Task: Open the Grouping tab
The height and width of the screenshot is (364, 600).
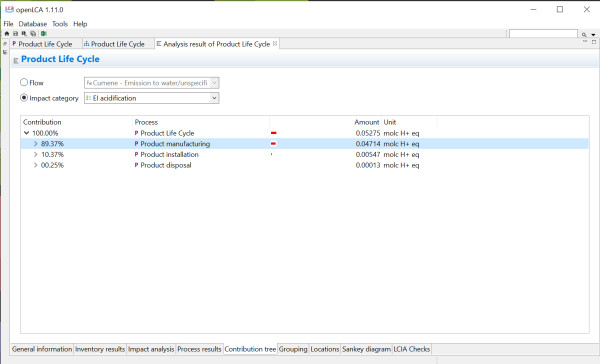Action: pyautogui.click(x=293, y=349)
